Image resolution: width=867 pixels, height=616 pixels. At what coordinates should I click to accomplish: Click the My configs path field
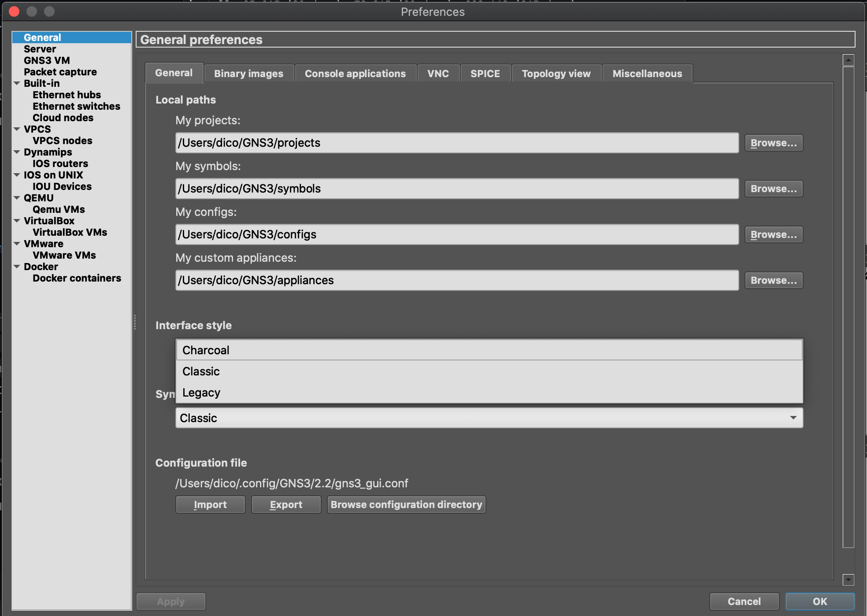point(457,234)
